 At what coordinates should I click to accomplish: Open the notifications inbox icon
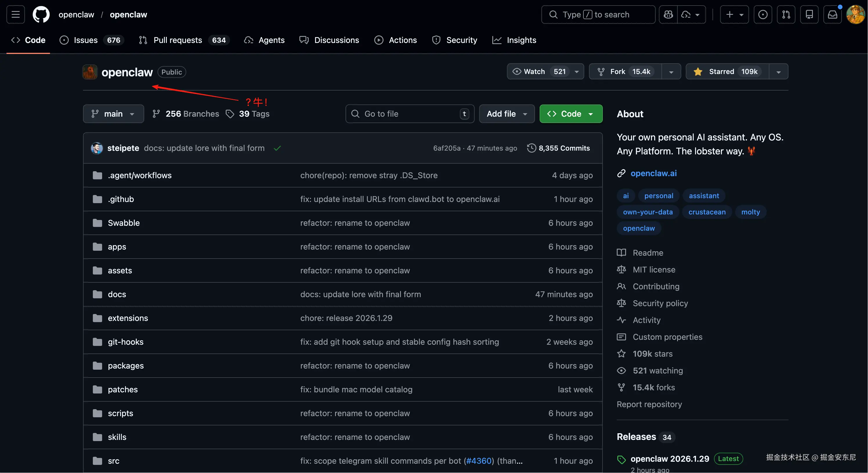[832, 15]
